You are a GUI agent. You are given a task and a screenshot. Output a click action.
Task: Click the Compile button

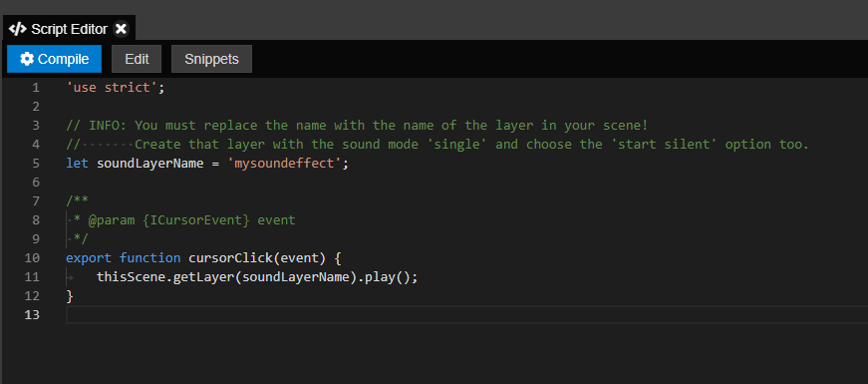54,59
